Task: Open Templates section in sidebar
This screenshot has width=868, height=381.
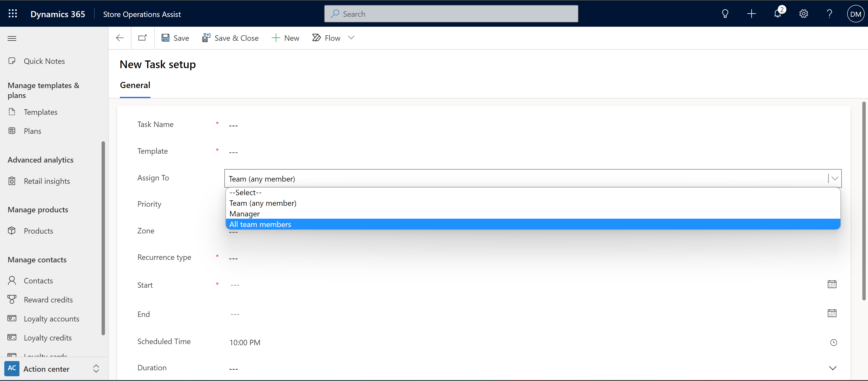Action: coord(40,111)
